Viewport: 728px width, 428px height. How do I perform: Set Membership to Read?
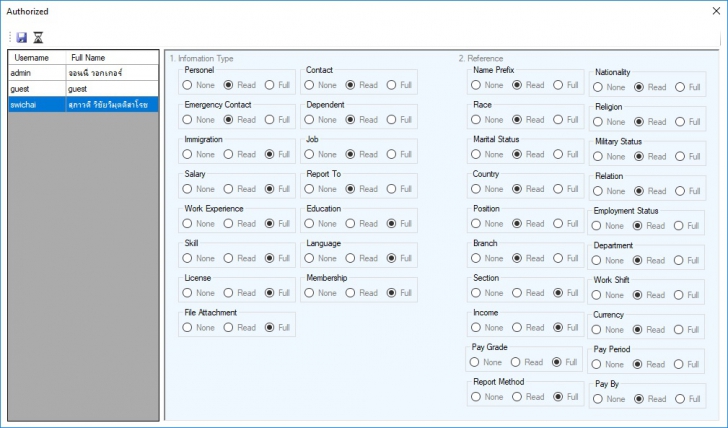click(x=362, y=293)
